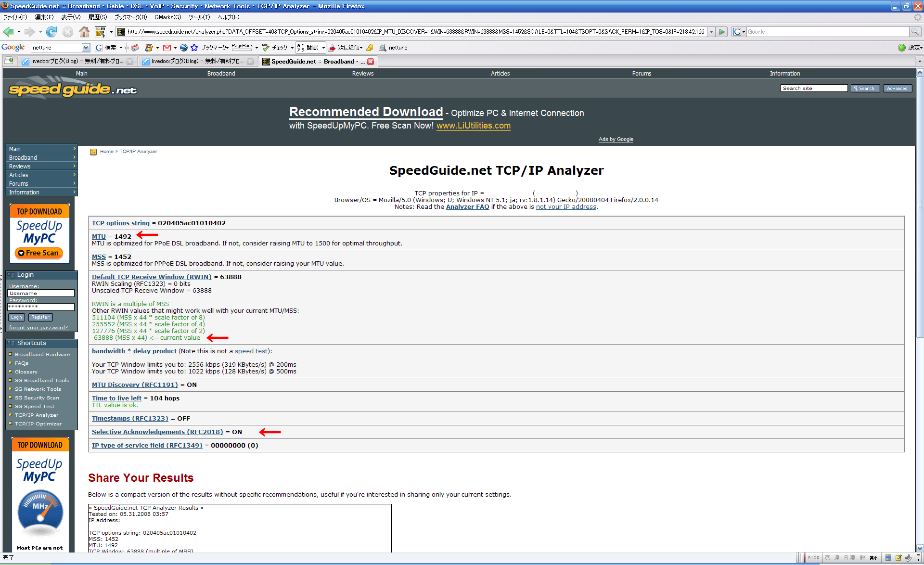Open the forward-history dropdown arrow
Screen dimensions: 924x565
tap(40, 32)
